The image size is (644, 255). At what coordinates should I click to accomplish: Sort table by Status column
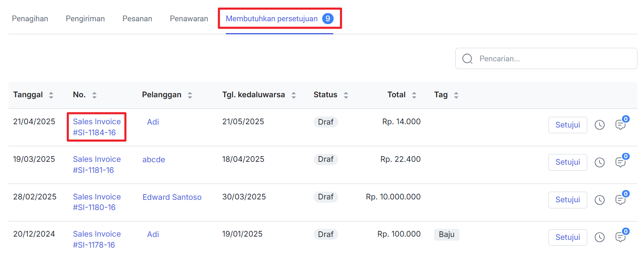(346, 95)
